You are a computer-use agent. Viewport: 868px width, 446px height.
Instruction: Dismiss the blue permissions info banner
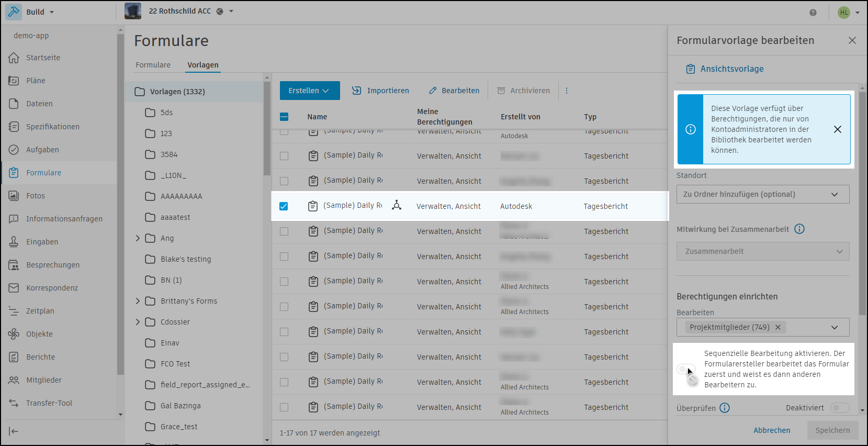(838, 129)
